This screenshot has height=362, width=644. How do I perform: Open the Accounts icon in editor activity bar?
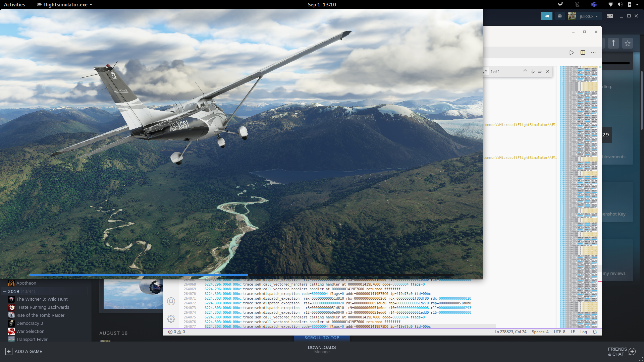(171, 301)
